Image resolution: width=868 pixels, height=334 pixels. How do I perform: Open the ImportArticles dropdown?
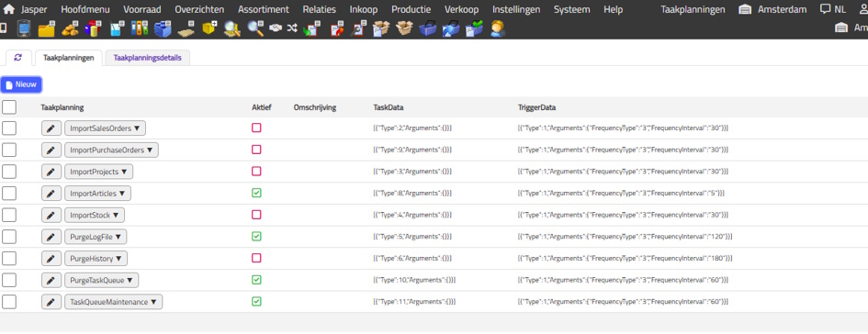coord(97,194)
